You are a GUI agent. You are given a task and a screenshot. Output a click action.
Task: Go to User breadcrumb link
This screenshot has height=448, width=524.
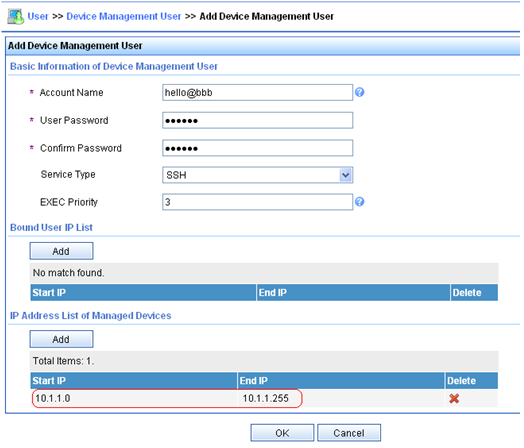(38, 16)
